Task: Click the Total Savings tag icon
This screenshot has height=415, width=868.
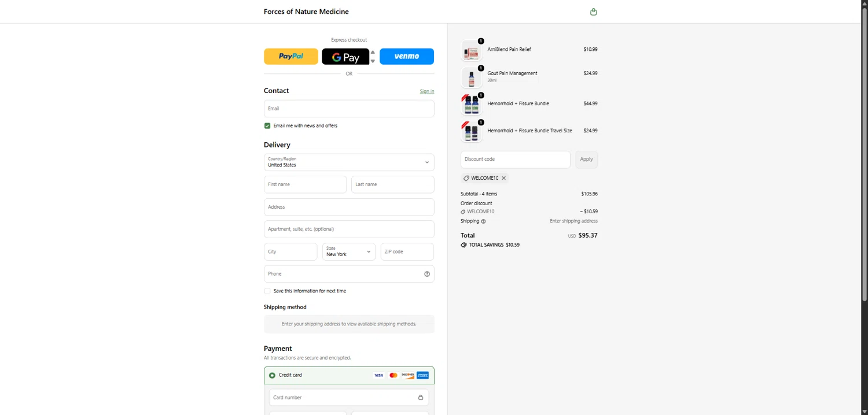Action: 464,245
